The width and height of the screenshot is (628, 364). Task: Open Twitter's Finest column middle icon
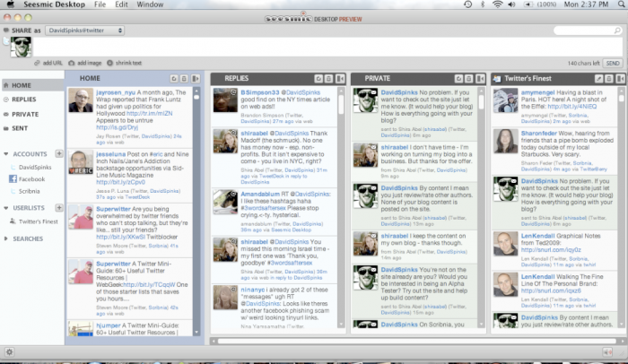tap(609, 79)
